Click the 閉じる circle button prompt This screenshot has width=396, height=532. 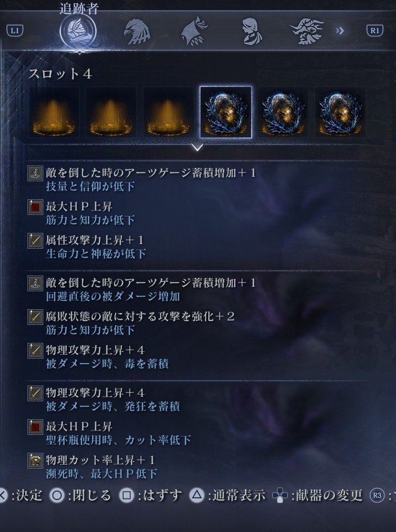tap(80, 496)
